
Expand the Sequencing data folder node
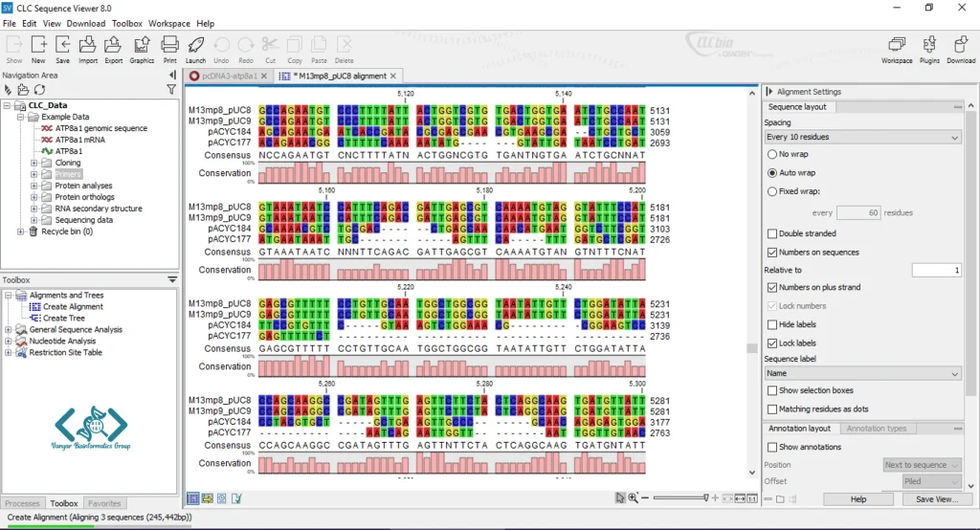33,220
